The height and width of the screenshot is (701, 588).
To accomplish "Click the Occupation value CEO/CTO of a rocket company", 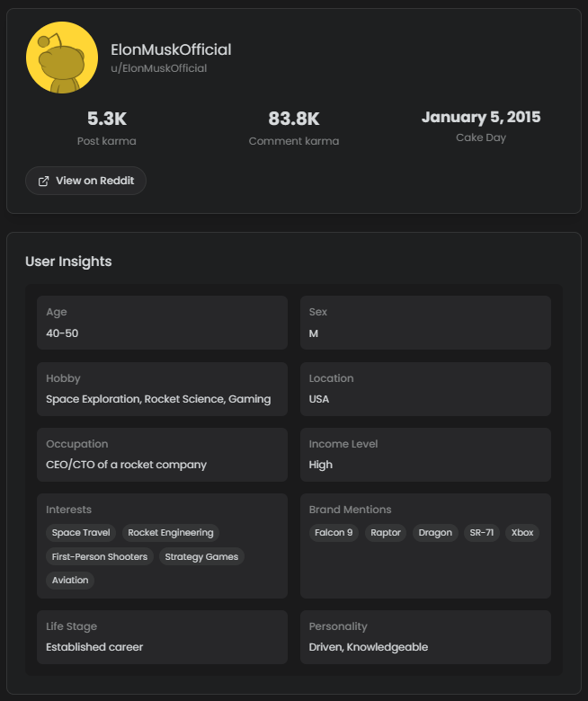I will coord(126,465).
